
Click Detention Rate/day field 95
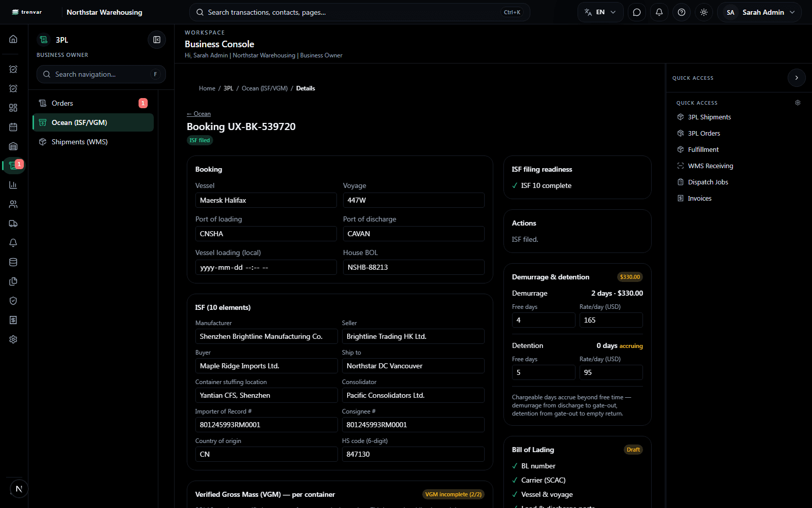[x=611, y=372]
